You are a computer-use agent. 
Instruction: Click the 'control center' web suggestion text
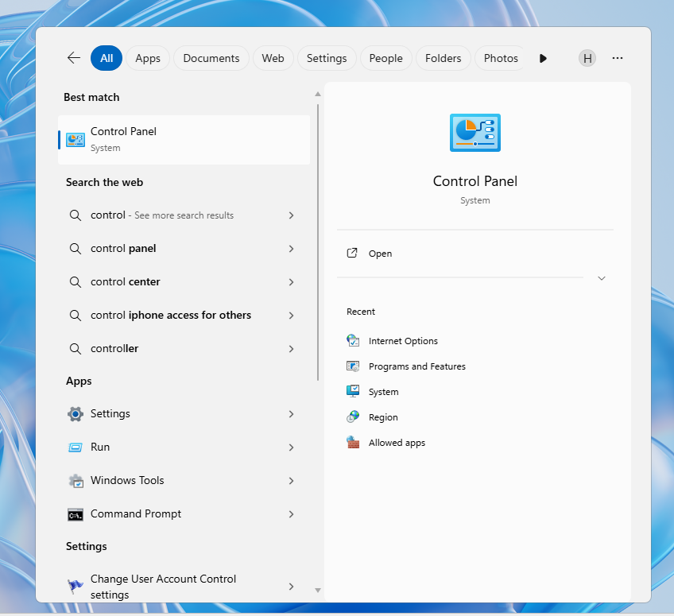(x=125, y=281)
